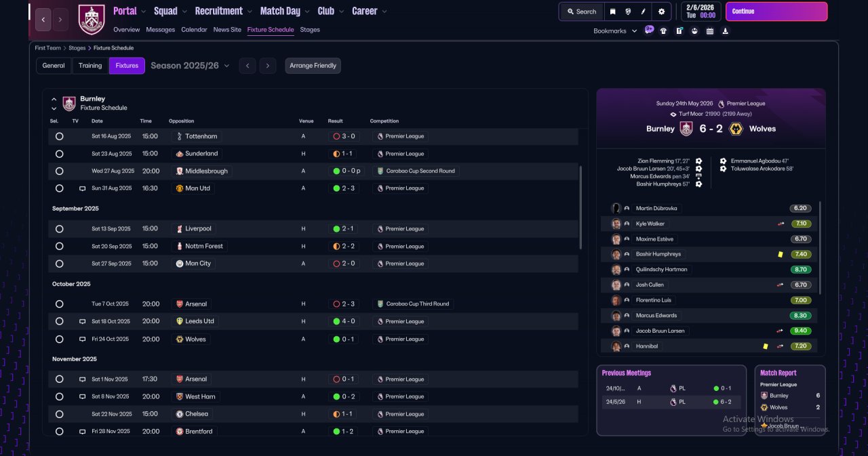Open the settings gear icon
Viewport: 868px width, 456px height.
click(662, 12)
